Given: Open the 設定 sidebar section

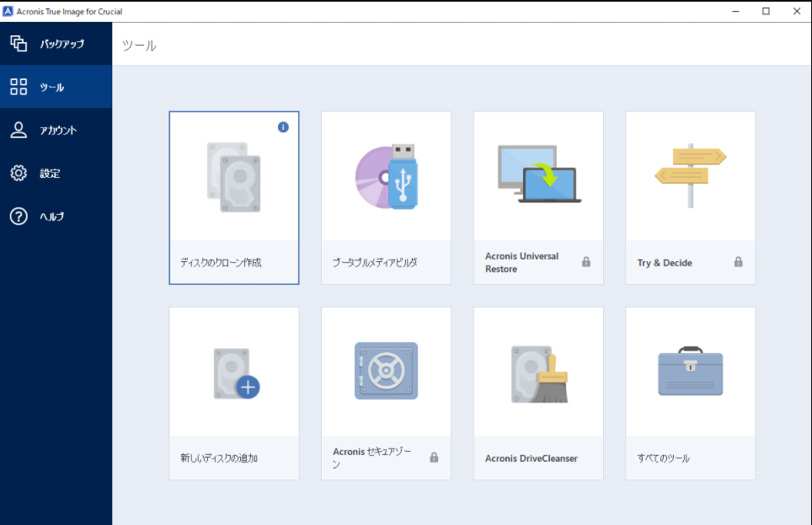Looking at the screenshot, I should click(56, 173).
